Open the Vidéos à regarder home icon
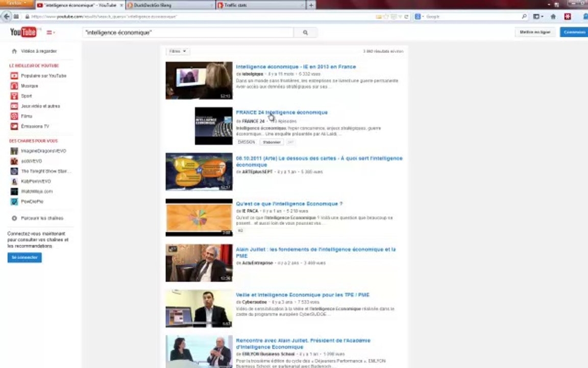This screenshot has height=368, width=588. point(14,51)
